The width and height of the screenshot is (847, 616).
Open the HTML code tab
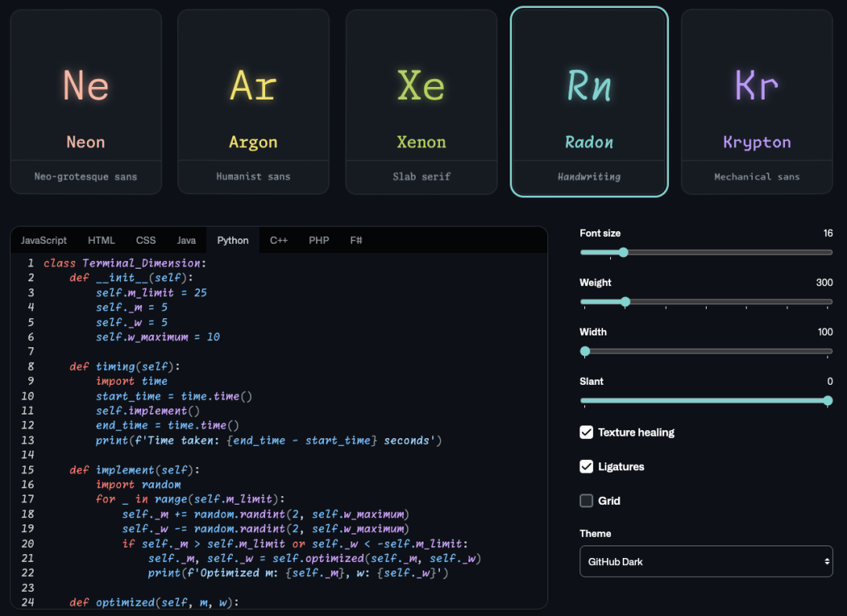point(101,241)
